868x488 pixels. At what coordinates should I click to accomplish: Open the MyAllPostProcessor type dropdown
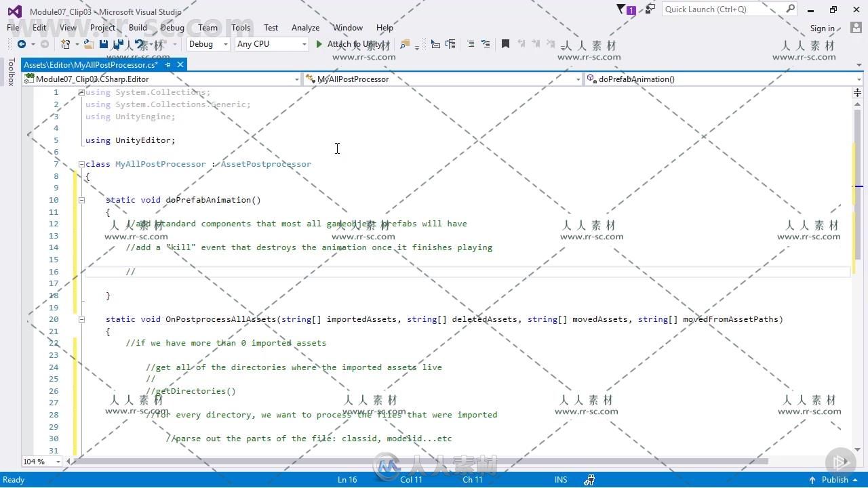click(x=443, y=79)
